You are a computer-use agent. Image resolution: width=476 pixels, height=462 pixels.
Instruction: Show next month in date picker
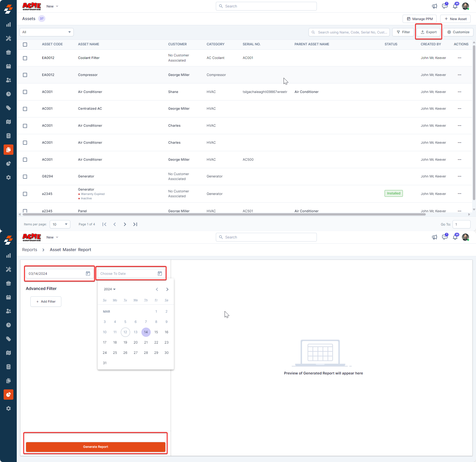tap(167, 289)
